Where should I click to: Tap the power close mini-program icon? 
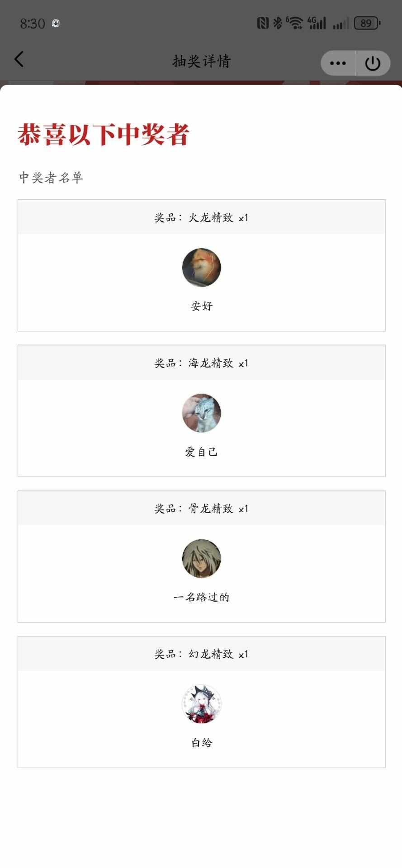(x=373, y=63)
